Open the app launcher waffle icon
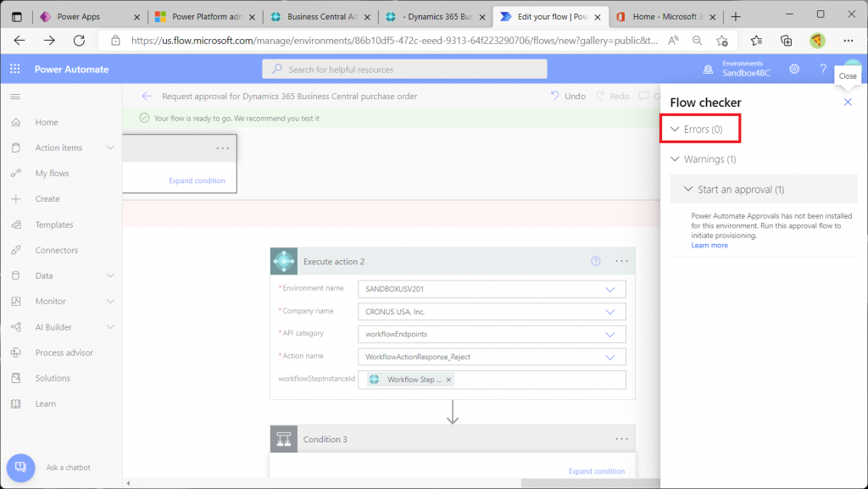Screen dimensions: 868x489 click(14, 69)
